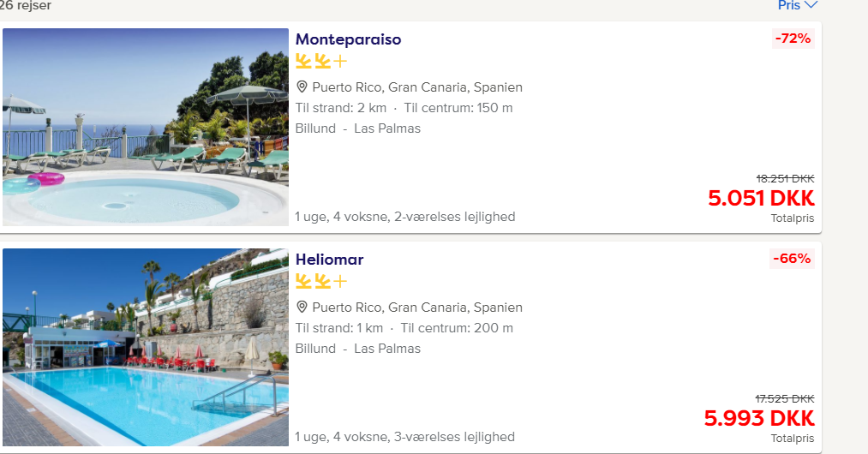
Task: Click Puerto Rico, Gran Canaria location for Monteparaiso
Action: point(417,87)
